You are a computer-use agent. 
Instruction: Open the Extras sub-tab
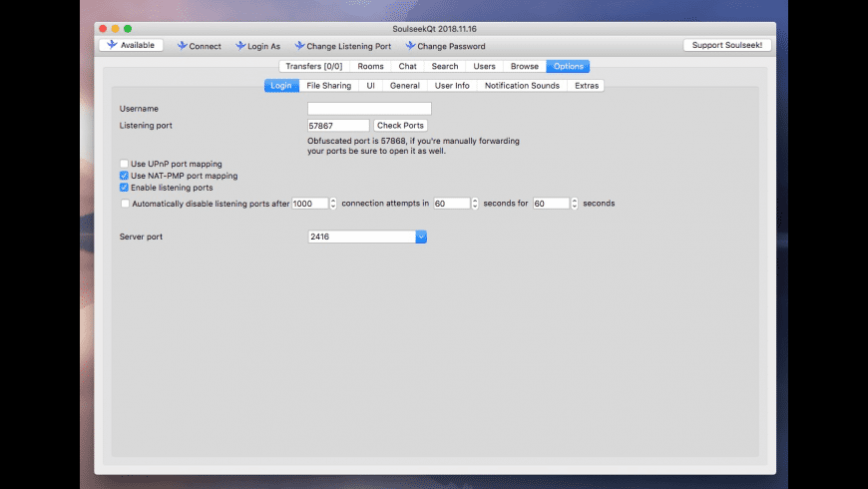[x=587, y=85]
